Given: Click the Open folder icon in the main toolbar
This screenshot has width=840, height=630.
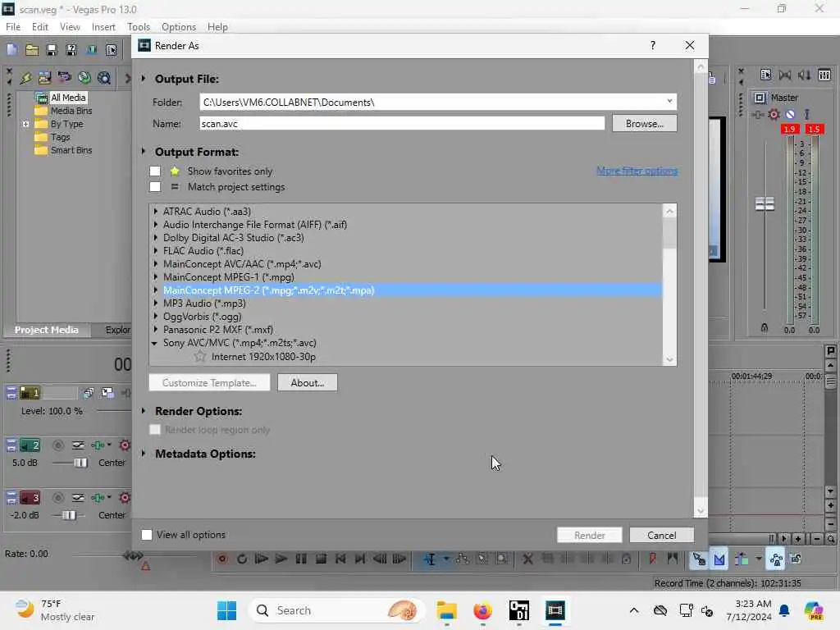Looking at the screenshot, I should click(x=32, y=50).
